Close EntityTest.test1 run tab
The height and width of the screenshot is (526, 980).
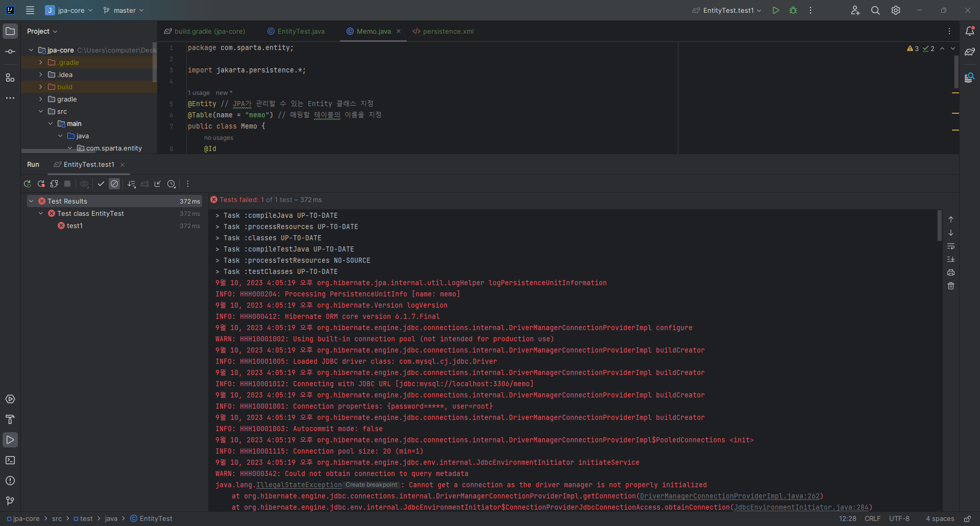point(122,164)
